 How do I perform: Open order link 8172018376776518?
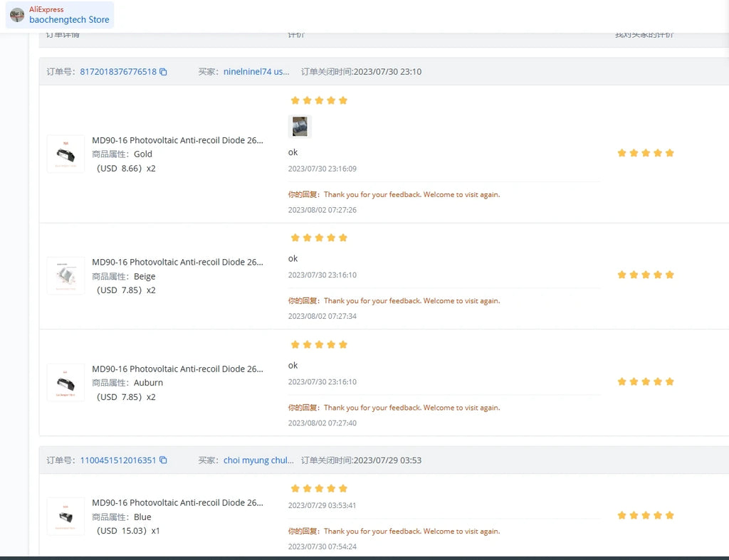pyautogui.click(x=118, y=72)
